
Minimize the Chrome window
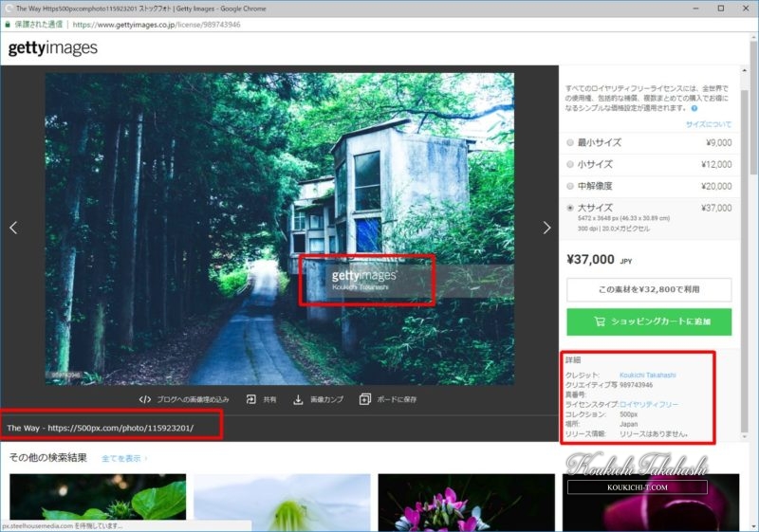point(695,9)
